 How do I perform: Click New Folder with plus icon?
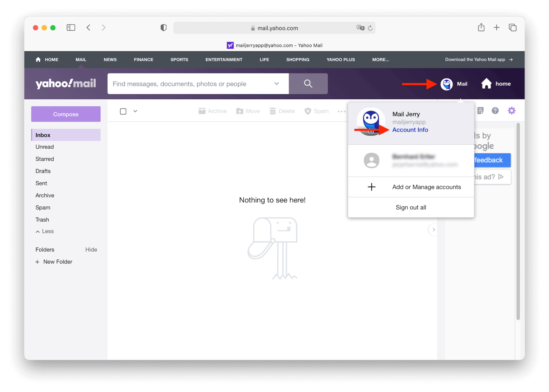[x=54, y=262]
